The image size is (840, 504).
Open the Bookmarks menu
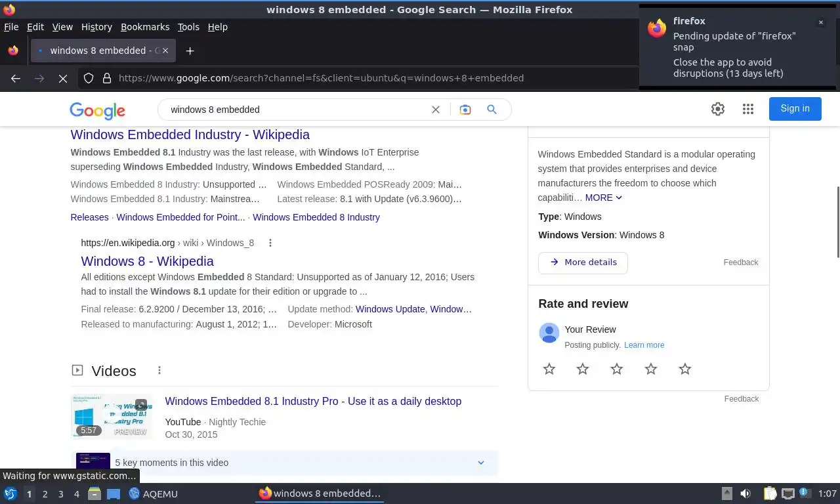point(145,27)
